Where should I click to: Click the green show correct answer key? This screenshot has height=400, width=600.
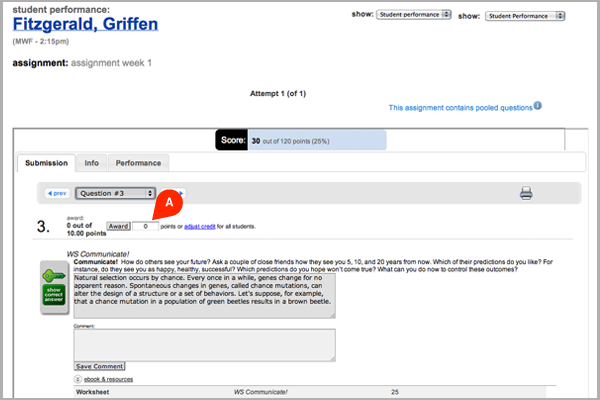[x=54, y=287]
